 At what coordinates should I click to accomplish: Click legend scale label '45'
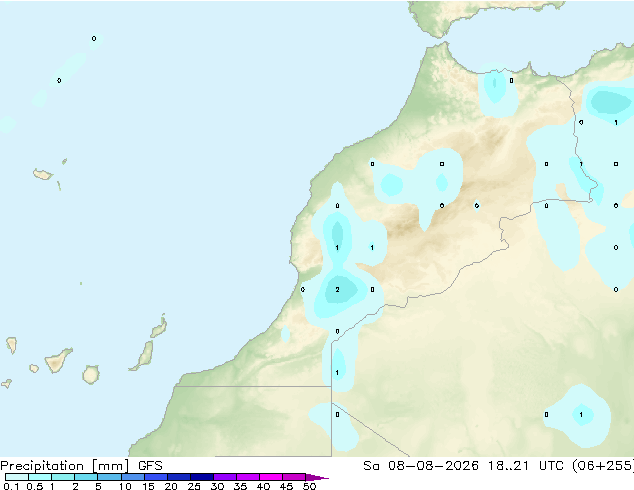286,486
